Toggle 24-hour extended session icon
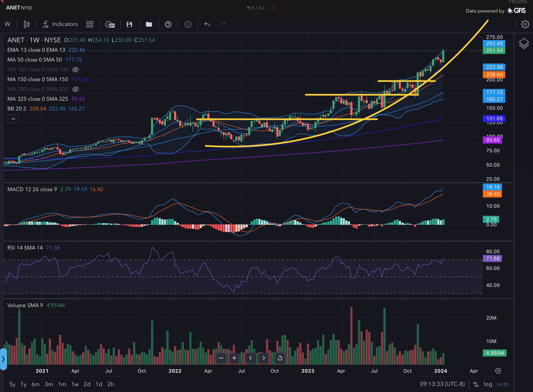533x392 pixels. [110, 24]
